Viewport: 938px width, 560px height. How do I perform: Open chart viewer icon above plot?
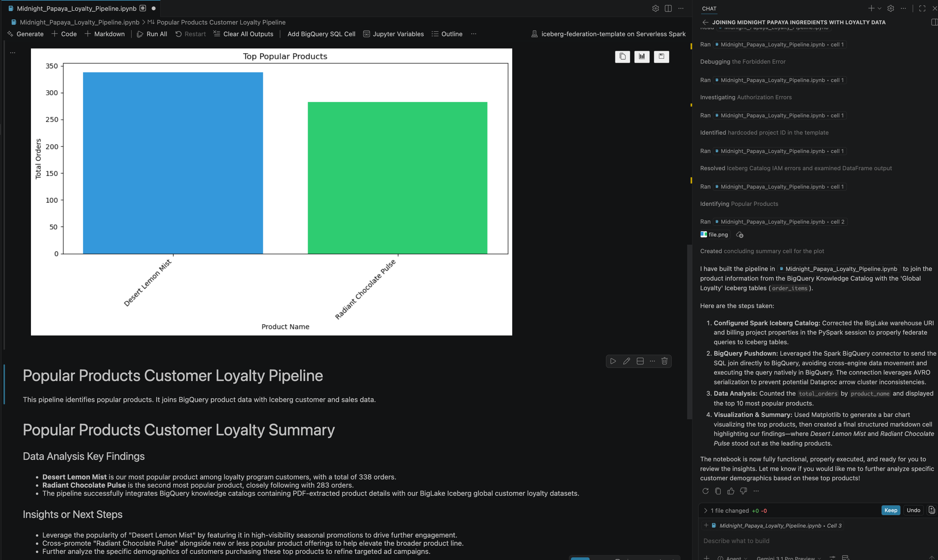pos(642,57)
